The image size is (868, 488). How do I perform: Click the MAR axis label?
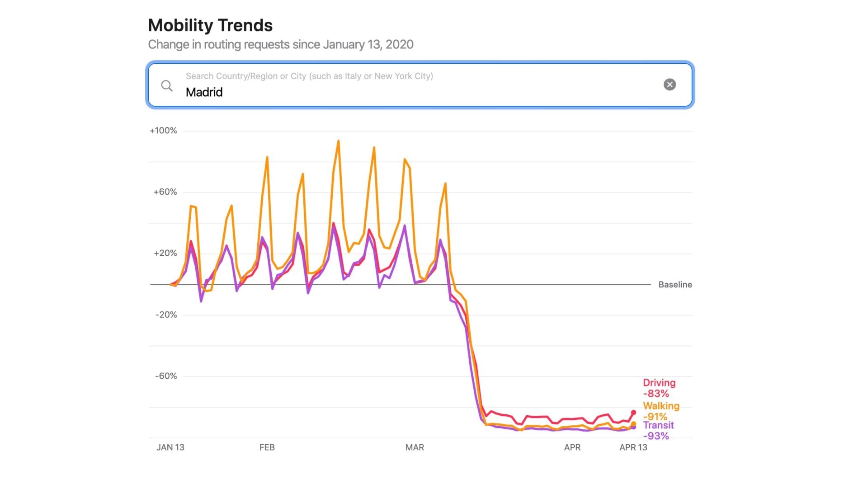pyautogui.click(x=415, y=447)
